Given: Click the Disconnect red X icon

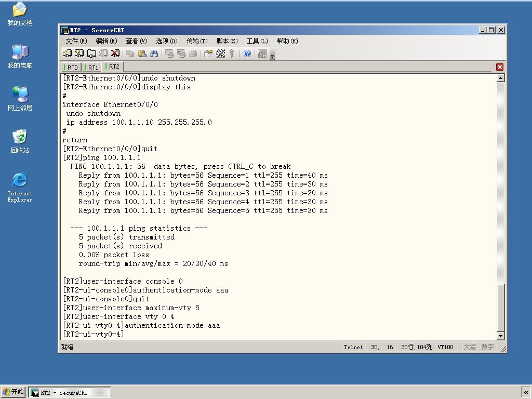Looking at the screenshot, I should [115, 54].
